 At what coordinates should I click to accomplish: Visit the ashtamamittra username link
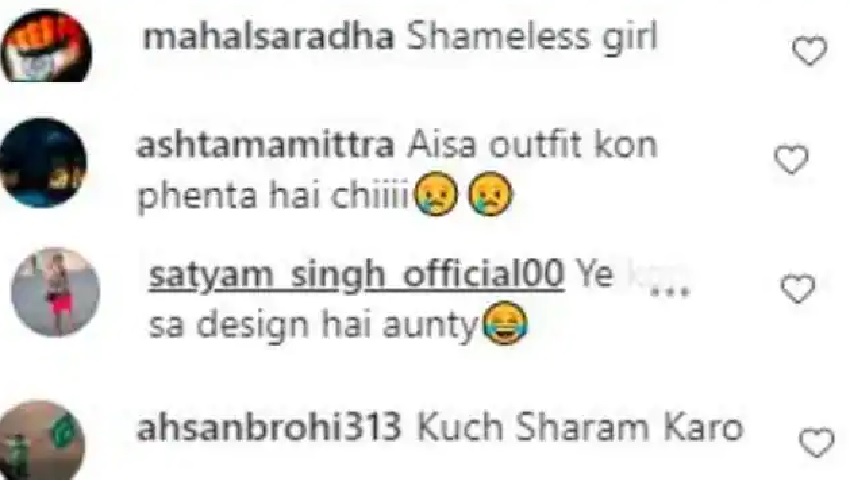(265, 145)
